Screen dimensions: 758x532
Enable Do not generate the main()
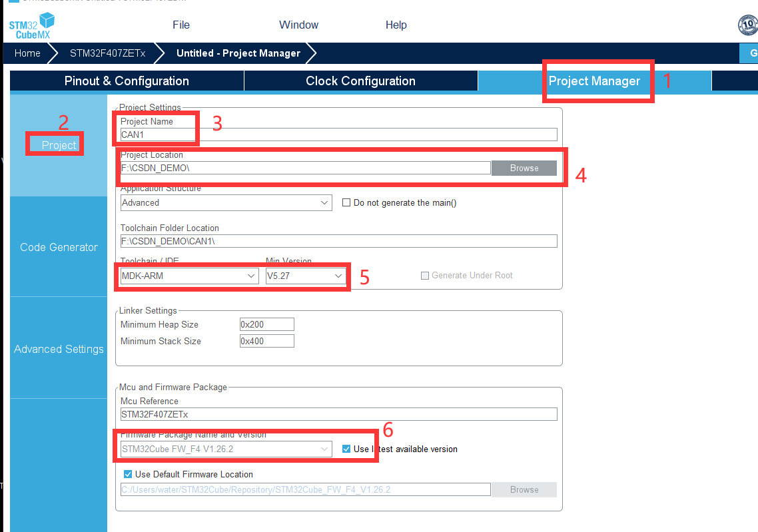[x=346, y=202]
